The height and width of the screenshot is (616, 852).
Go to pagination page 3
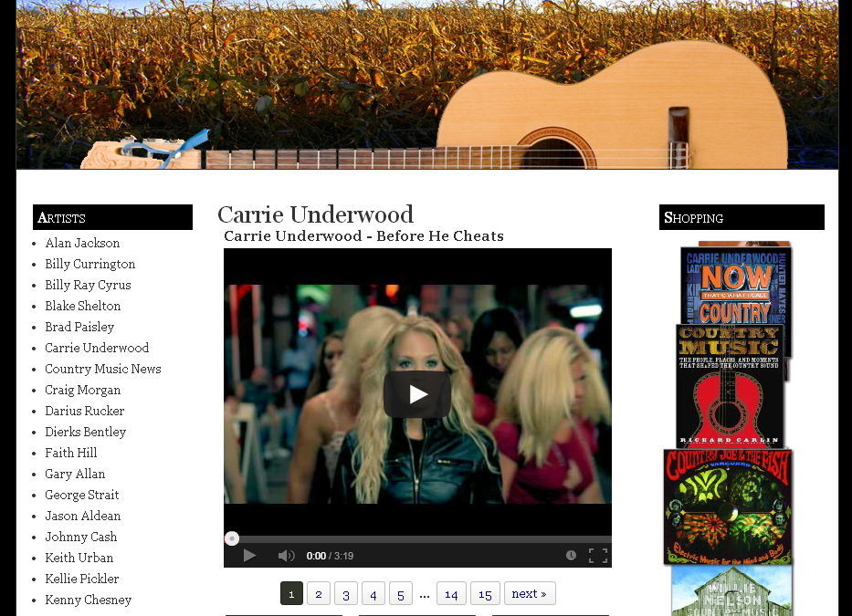[x=345, y=593]
